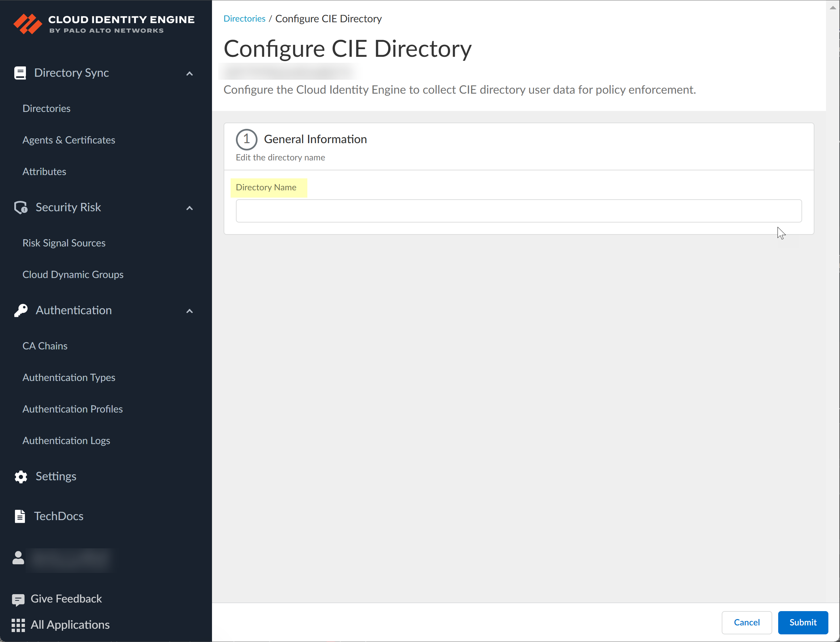Open Risk Signal Sources
This screenshot has width=840, height=642.
[x=64, y=243]
